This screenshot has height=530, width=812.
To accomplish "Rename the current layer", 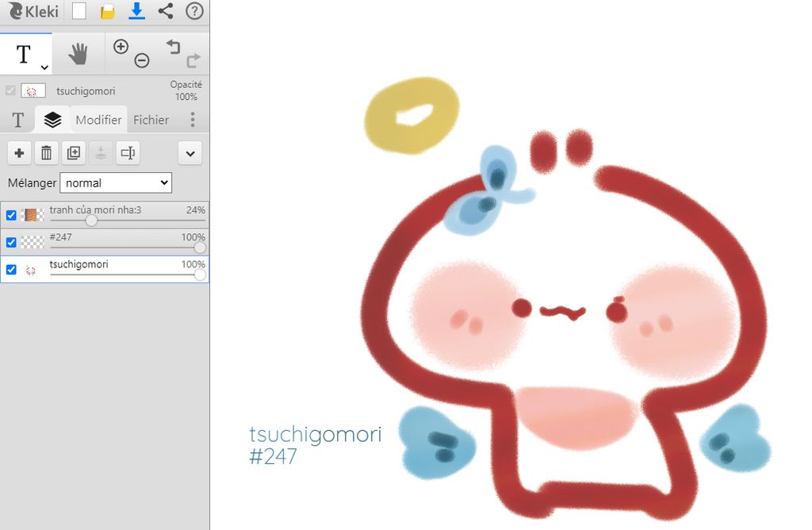I will tap(128, 153).
